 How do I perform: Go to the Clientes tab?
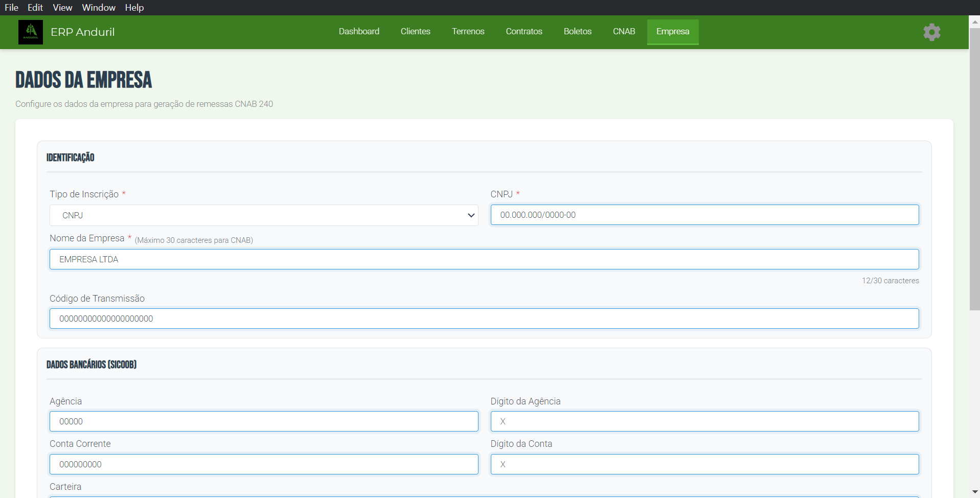coord(415,32)
